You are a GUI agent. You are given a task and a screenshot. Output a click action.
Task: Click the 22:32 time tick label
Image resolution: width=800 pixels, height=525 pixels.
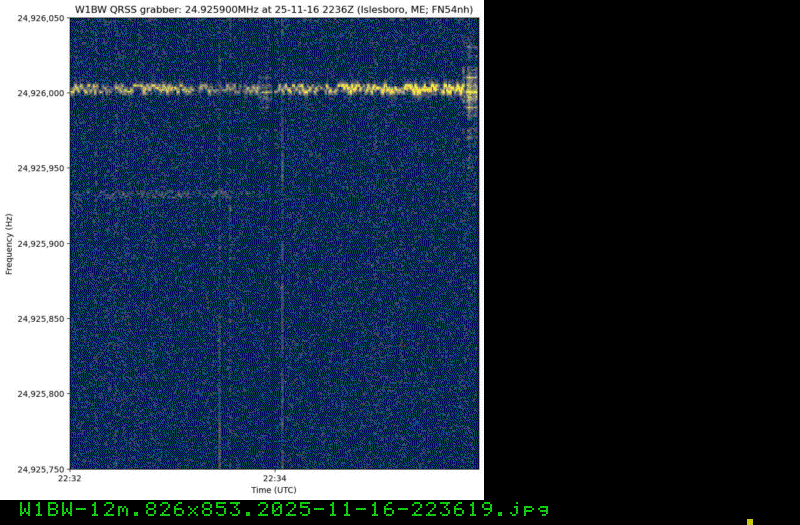[71, 479]
